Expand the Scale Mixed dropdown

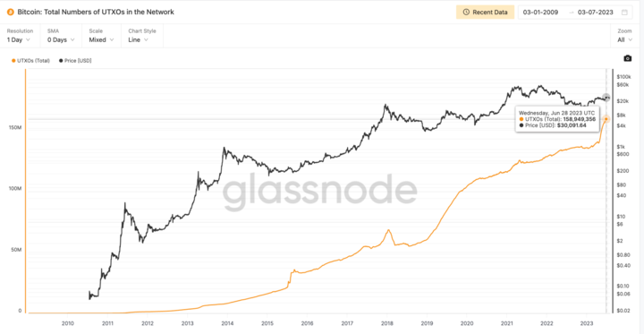[101, 36]
